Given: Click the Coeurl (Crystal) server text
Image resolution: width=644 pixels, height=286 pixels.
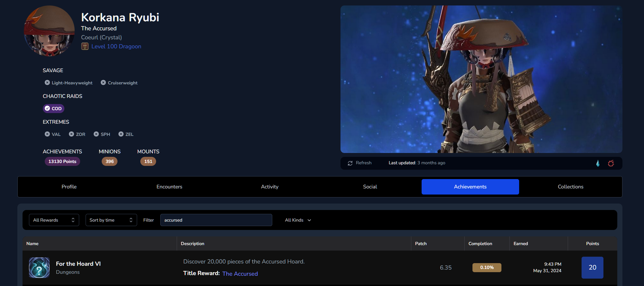Looking at the screenshot, I should 101,37.
